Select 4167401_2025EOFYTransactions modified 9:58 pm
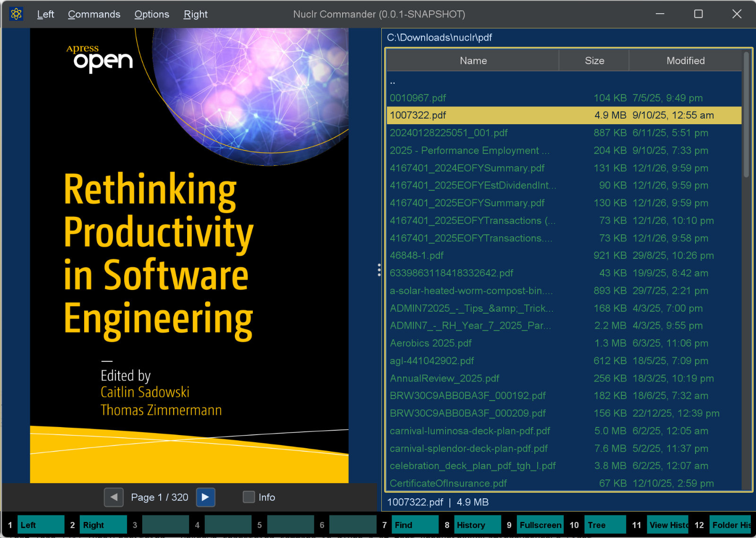 [x=564, y=238]
